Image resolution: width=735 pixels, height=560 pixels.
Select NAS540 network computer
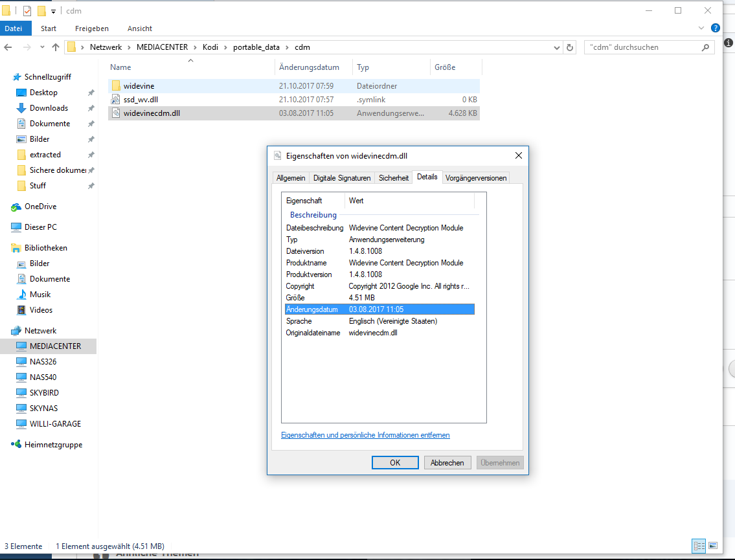43,377
